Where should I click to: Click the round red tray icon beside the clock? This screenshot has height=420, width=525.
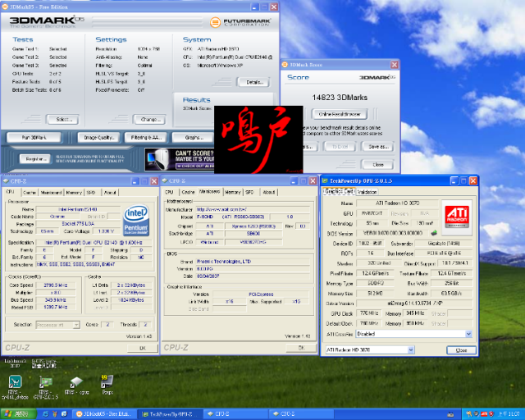coord(491,414)
